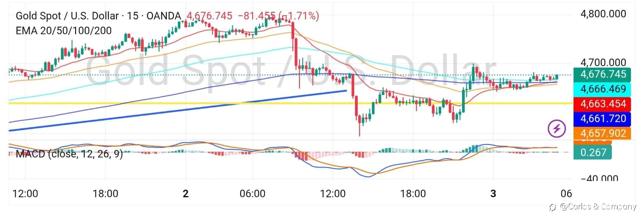Click the red 4,663.454 EMA price tag
Viewport: 644px width, 221px height.
coord(603,104)
